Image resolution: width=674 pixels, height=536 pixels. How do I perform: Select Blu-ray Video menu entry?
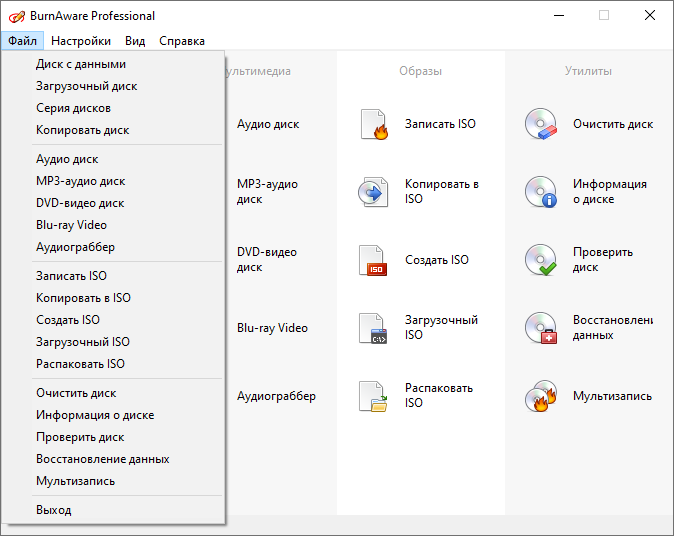point(71,225)
